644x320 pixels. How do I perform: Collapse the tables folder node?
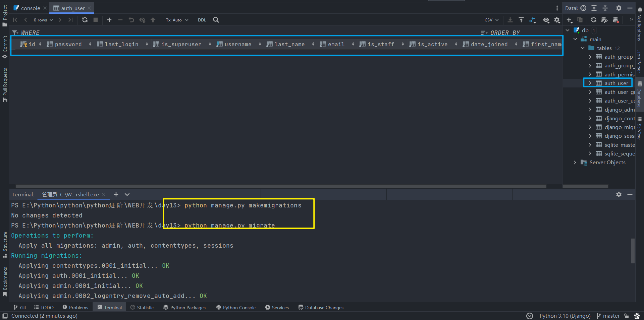coord(583,48)
